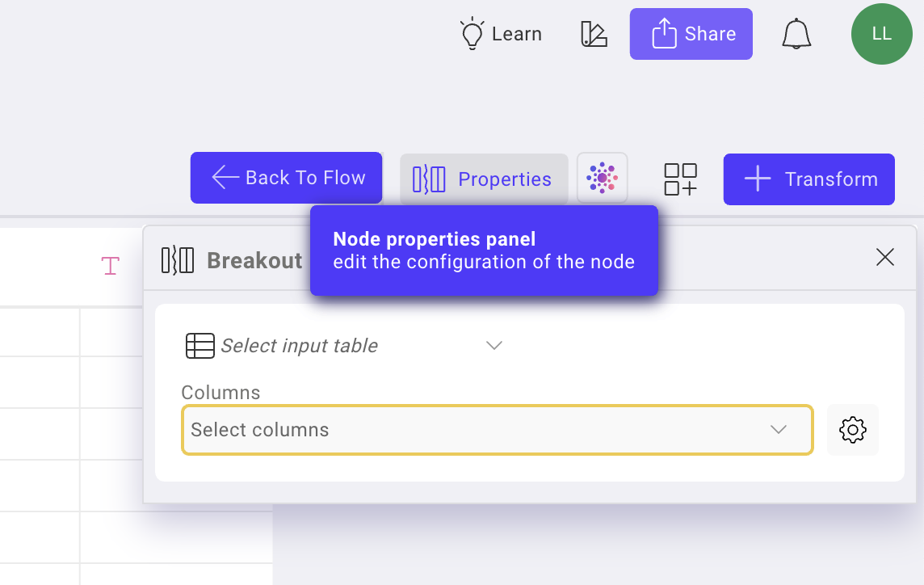The image size is (924, 585).
Task: Click the Breakout node icon in panel header
Action: click(178, 260)
